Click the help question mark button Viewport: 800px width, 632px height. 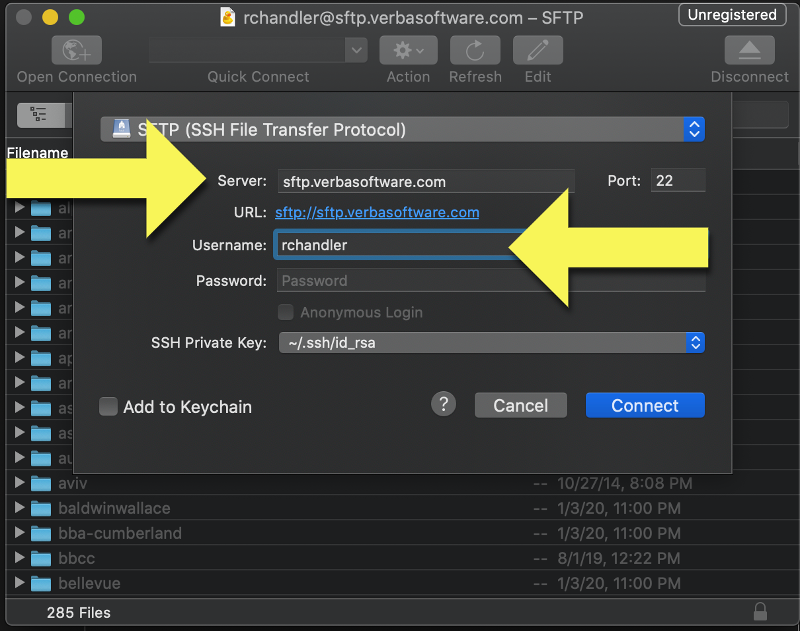coord(444,404)
